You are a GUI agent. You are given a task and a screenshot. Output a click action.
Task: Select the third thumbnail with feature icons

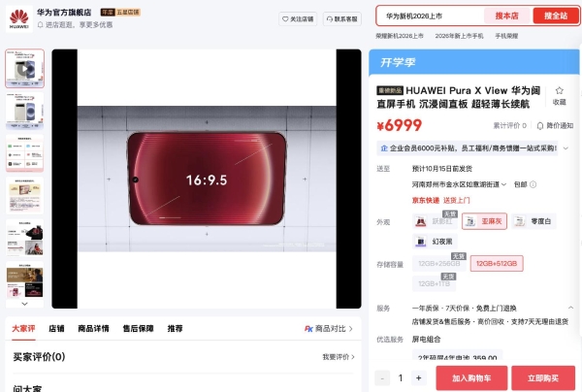click(24, 153)
